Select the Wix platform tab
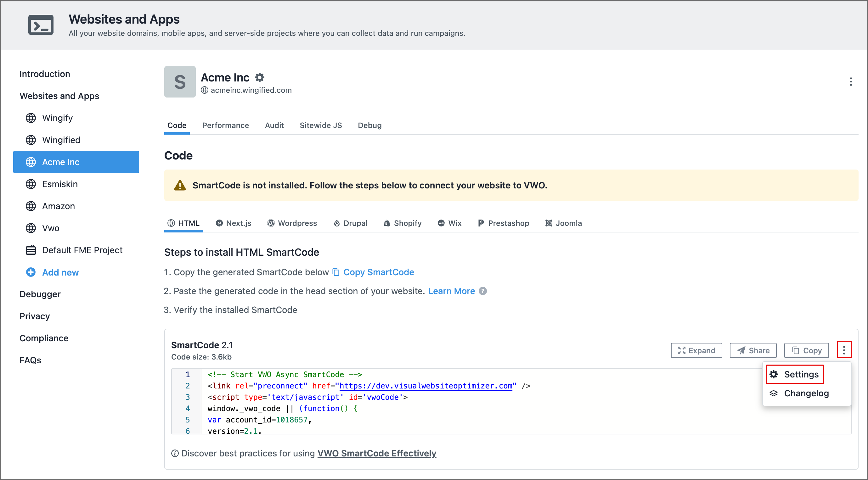Viewport: 868px width, 480px height. (449, 223)
